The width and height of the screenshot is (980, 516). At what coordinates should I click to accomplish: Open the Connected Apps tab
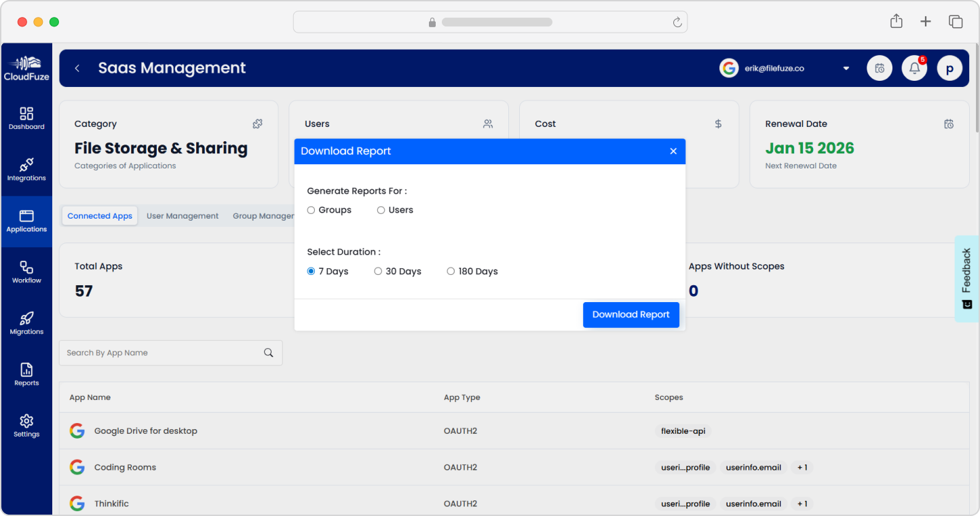coord(99,215)
